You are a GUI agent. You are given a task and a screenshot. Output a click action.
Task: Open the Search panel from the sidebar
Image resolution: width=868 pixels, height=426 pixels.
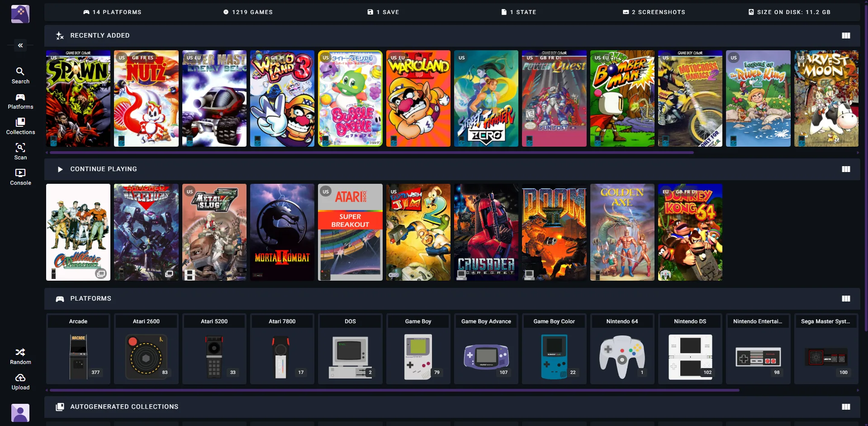tap(20, 75)
